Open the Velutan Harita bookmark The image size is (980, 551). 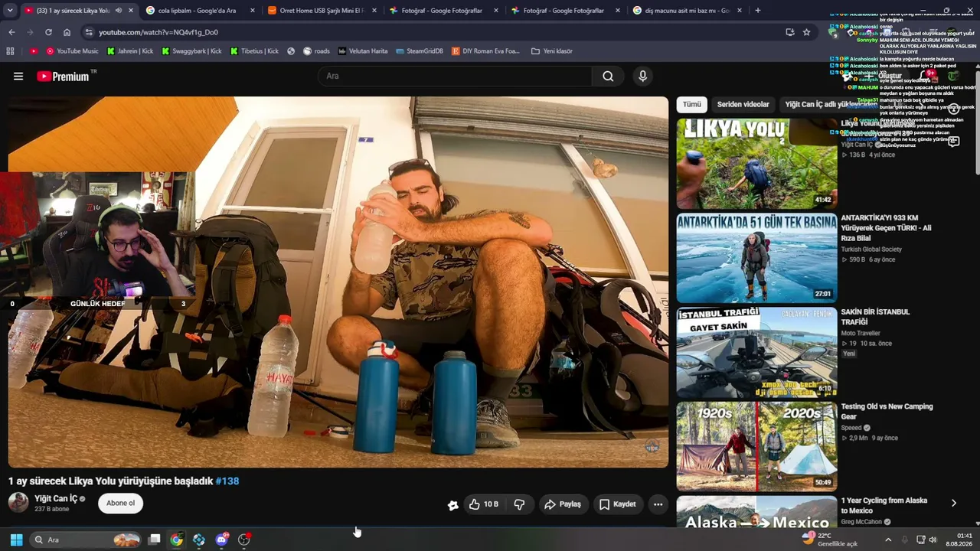(362, 51)
